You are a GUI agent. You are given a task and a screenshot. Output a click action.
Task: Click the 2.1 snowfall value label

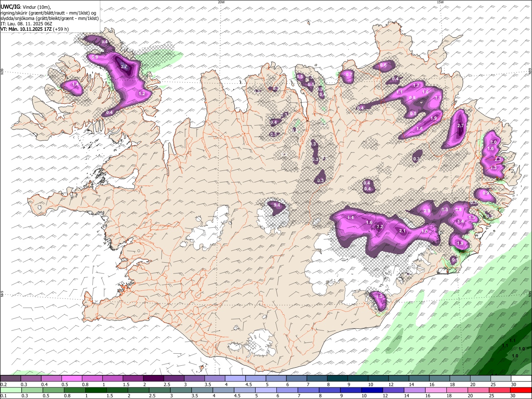pyautogui.click(x=402, y=231)
